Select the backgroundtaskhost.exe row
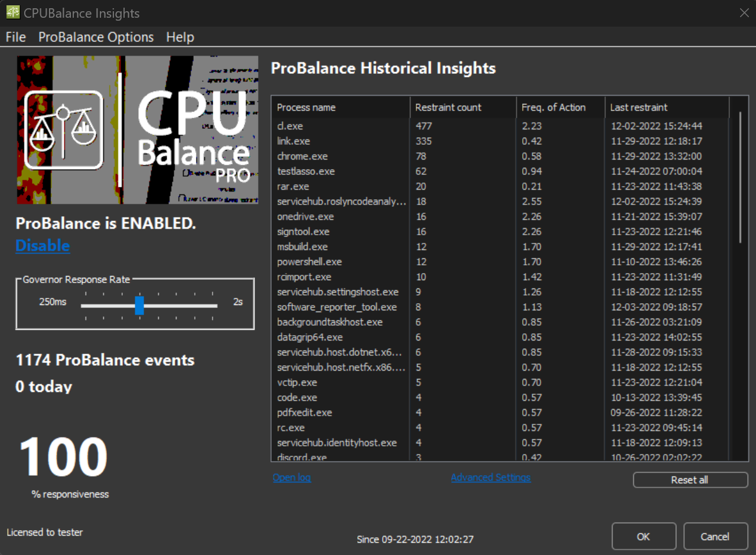 click(500, 322)
